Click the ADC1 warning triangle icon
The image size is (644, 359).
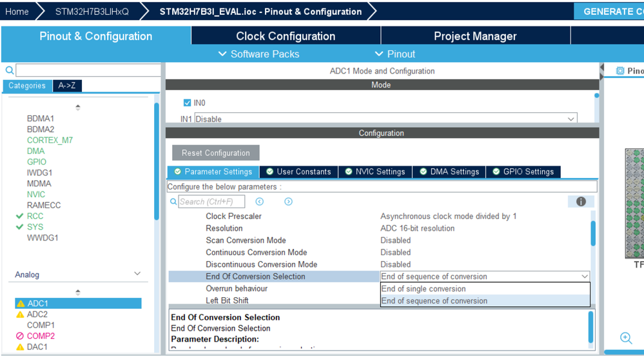coord(21,304)
